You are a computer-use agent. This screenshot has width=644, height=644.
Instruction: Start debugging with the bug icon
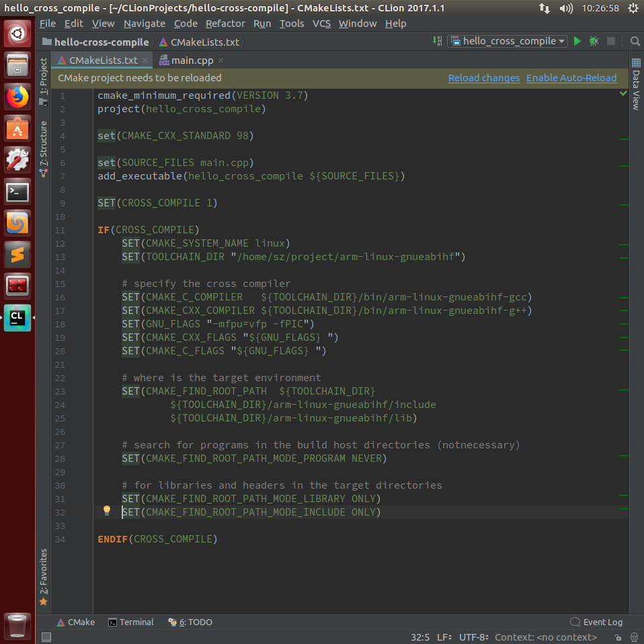593,41
